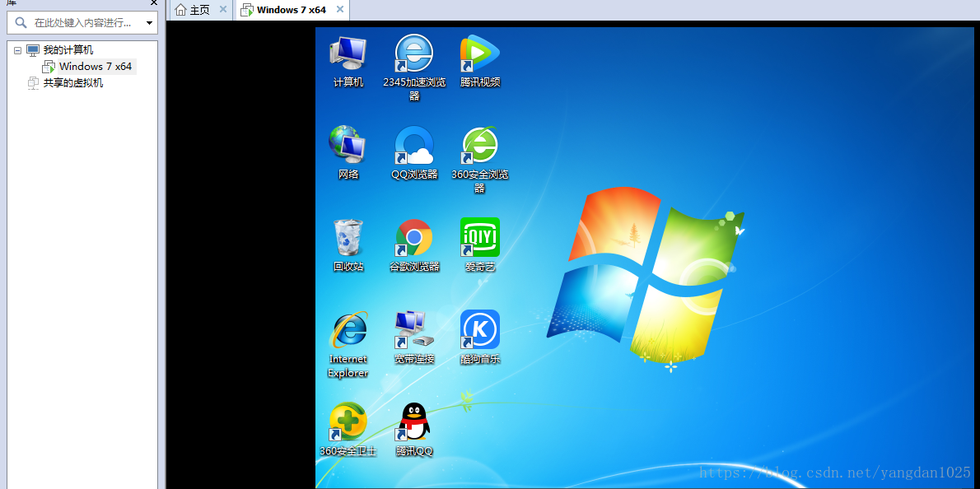Select 我的计算机 in the library tree

click(68, 50)
